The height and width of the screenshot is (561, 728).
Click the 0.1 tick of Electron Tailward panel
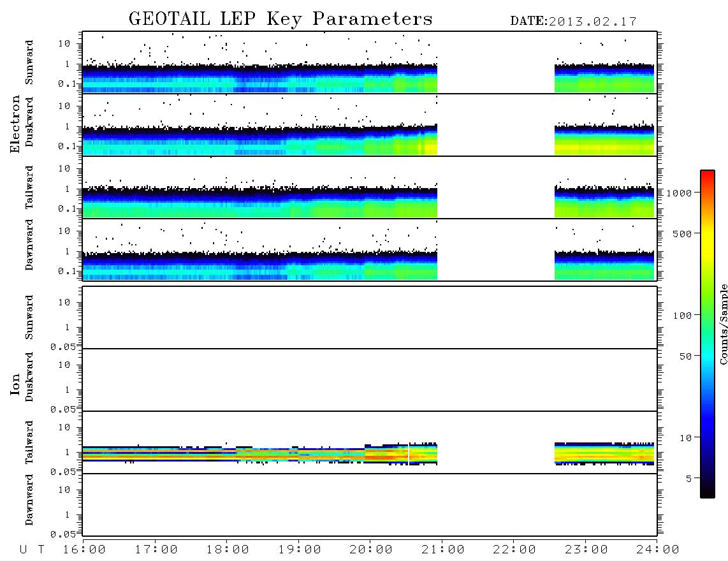67,209
